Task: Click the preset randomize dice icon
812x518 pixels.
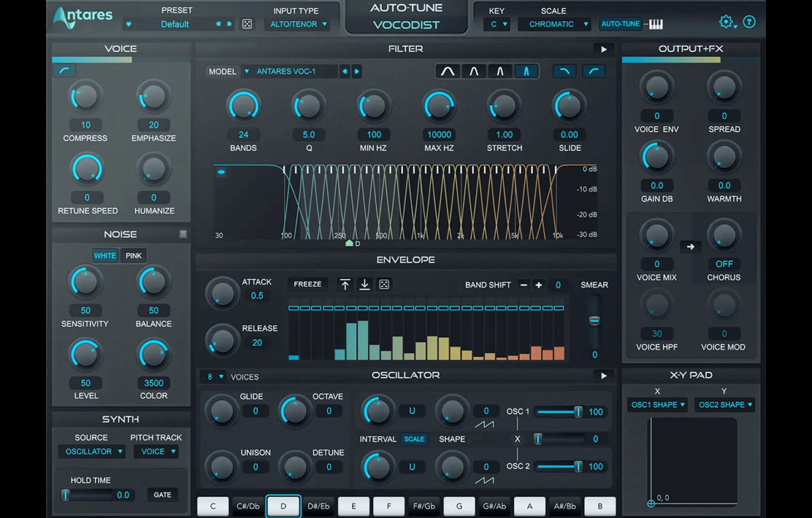Action: [x=247, y=24]
